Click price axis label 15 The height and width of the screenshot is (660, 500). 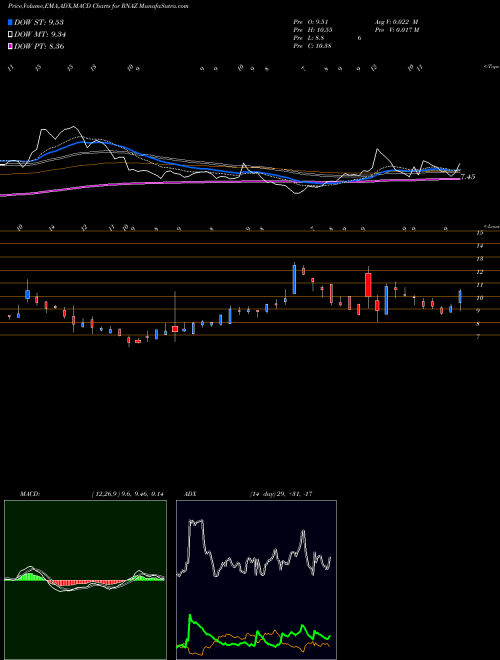(x=480, y=233)
